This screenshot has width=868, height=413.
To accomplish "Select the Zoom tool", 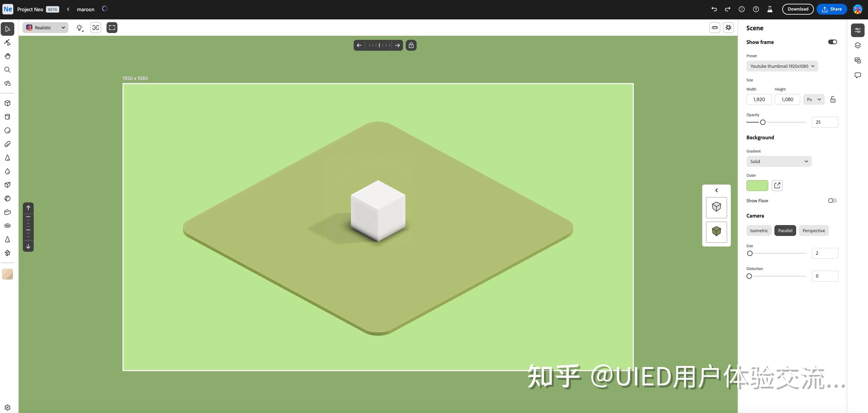I will [7, 70].
